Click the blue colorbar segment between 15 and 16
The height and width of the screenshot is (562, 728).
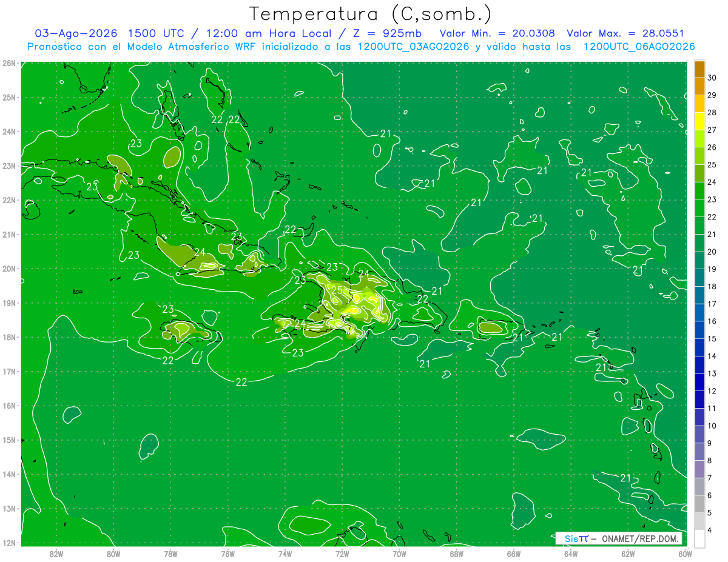tap(699, 330)
